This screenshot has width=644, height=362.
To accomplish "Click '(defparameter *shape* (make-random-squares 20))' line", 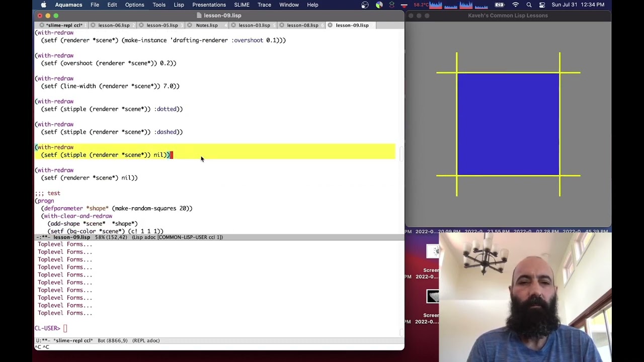I will point(117,208).
